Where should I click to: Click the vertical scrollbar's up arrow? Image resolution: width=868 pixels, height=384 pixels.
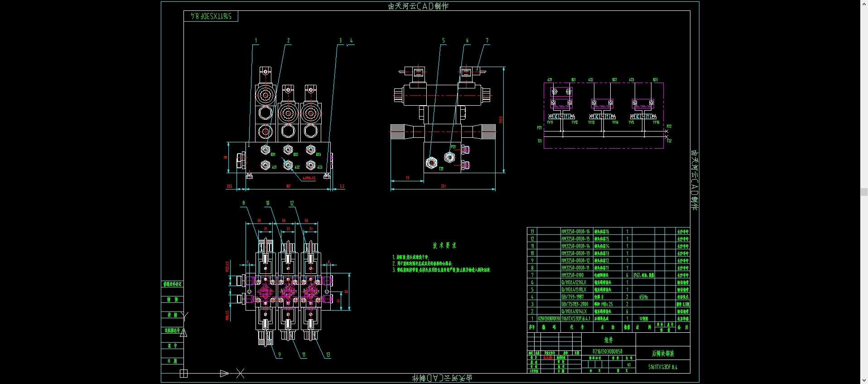[864, 3]
